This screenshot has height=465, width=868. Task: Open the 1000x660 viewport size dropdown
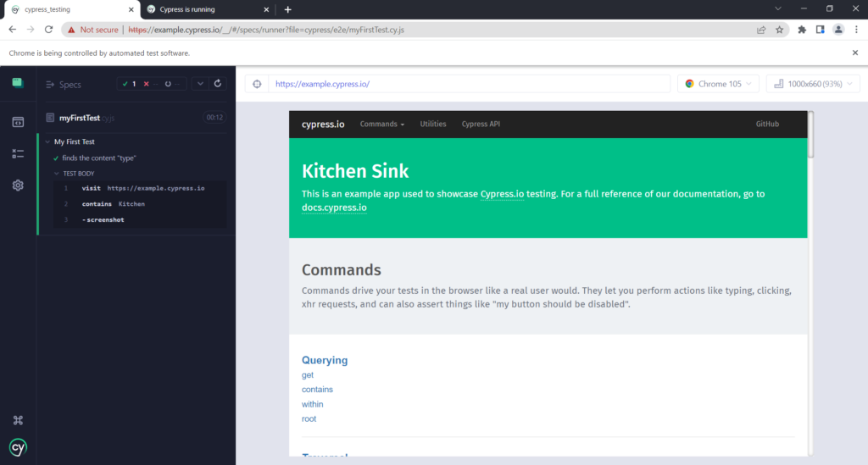click(x=813, y=84)
